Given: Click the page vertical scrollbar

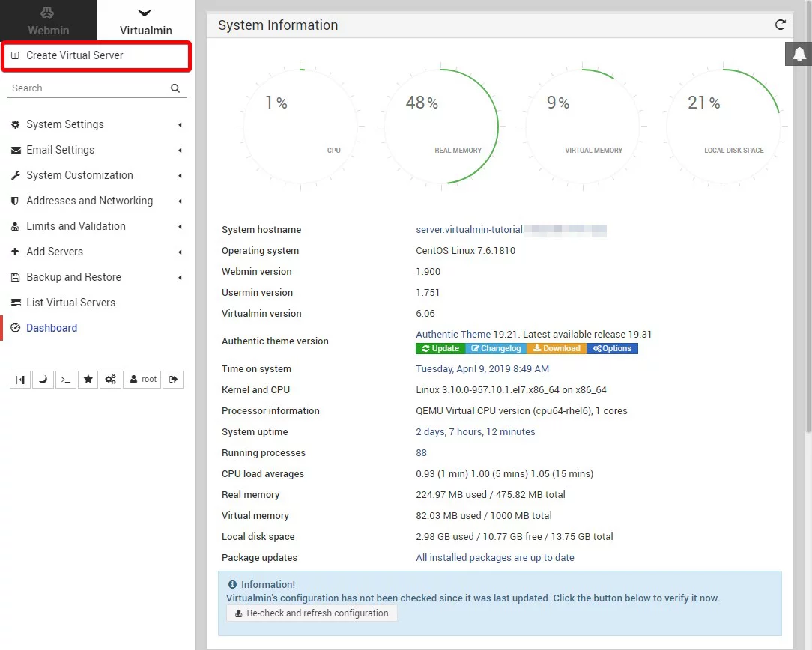Looking at the screenshot, I should point(808,217).
